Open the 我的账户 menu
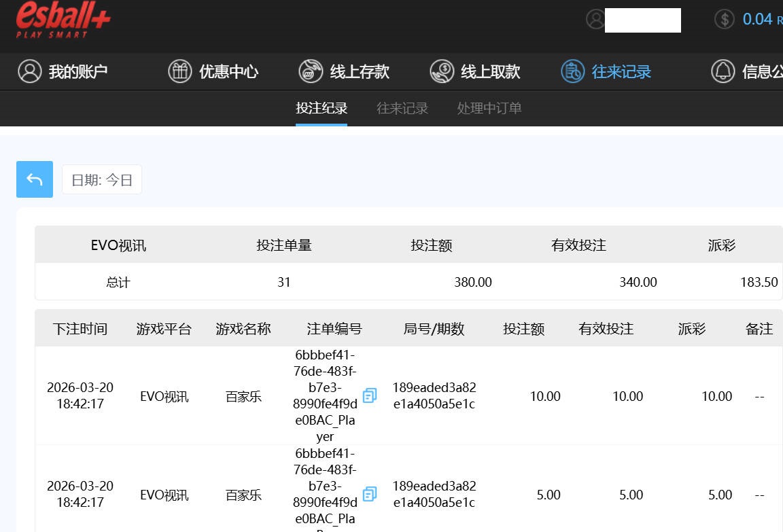The image size is (783, 532). click(77, 71)
